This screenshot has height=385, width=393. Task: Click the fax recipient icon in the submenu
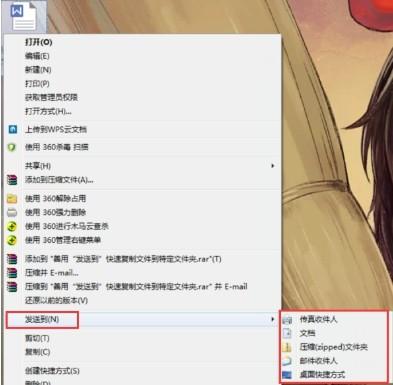[287, 320]
